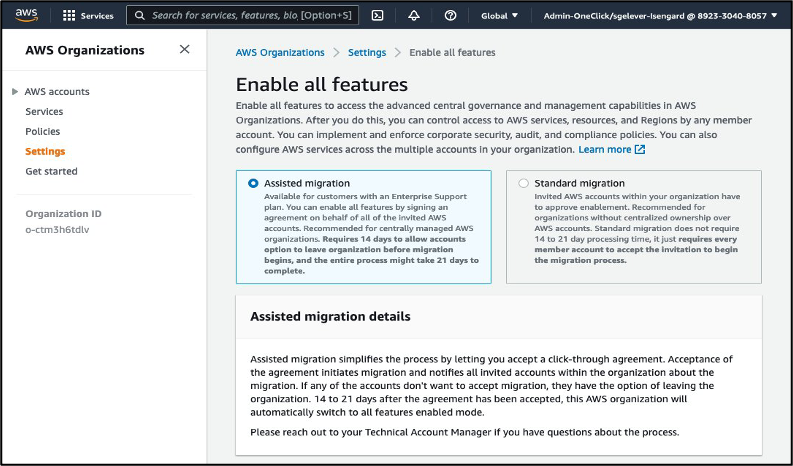The image size is (793, 466).
Task: Open Services in the sidebar
Action: pos(45,111)
